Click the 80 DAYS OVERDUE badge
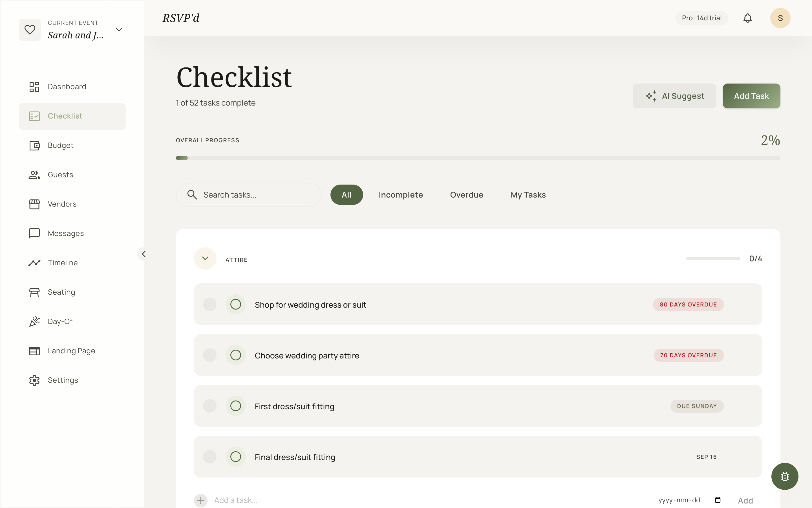 pyautogui.click(x=688, y=305)
